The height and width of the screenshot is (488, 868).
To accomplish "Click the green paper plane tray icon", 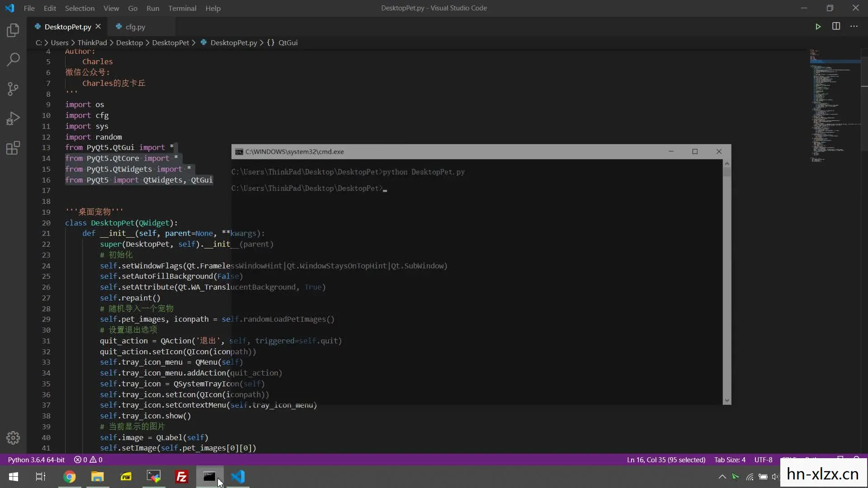I will click(736, 477).
